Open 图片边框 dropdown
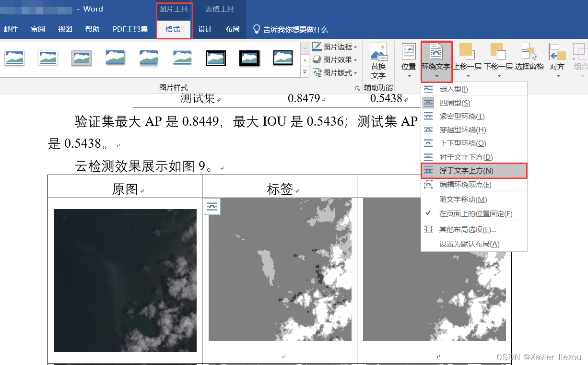The image size is (588, 365). pyautogui.click(x=335, y=47)
